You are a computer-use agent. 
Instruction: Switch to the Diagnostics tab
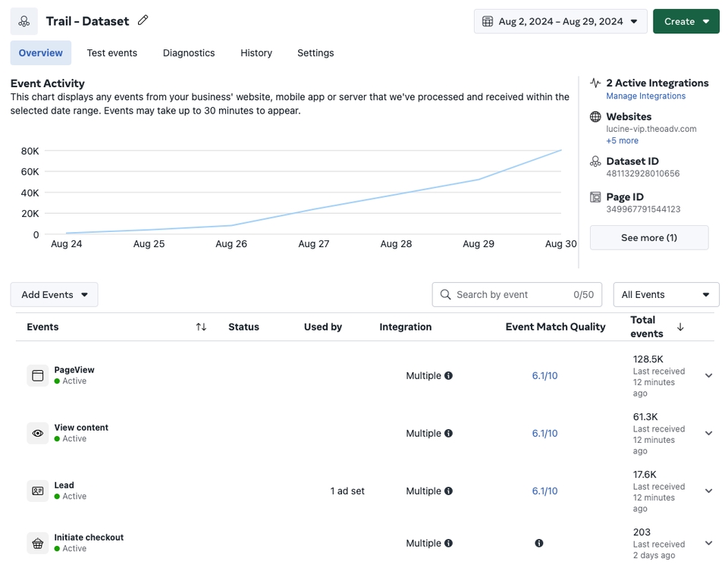tap(189, 53)
